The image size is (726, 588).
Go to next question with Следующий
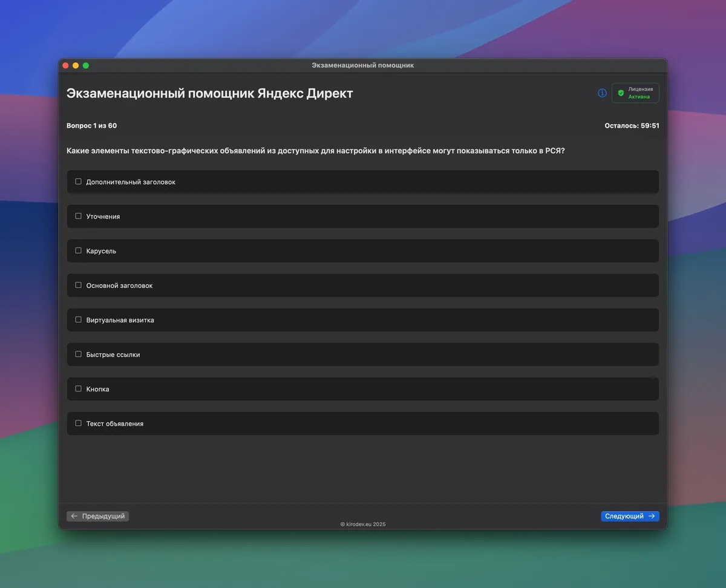point(630,516)
